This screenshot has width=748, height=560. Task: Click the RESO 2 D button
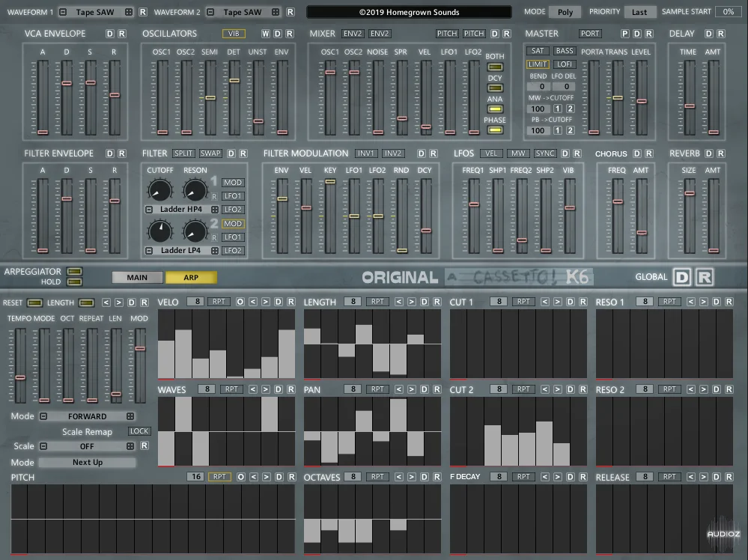(x=716, y=389)
